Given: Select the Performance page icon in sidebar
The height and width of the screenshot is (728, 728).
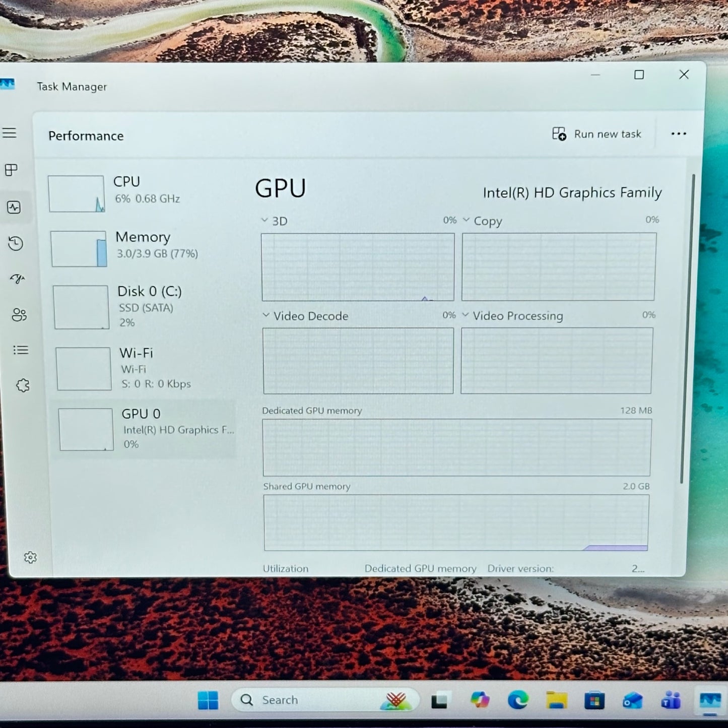Looking at the screenshot, I should (x=14, y=207).
